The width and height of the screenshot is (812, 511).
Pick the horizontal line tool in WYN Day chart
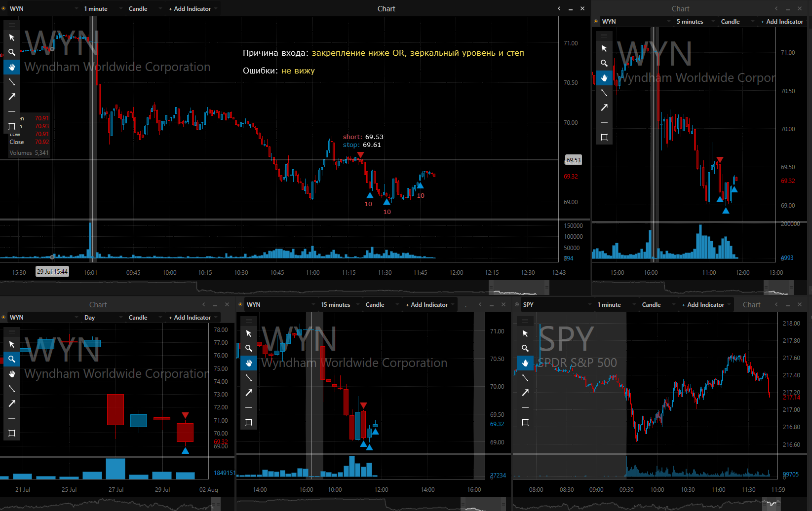(x=12, y=418)
